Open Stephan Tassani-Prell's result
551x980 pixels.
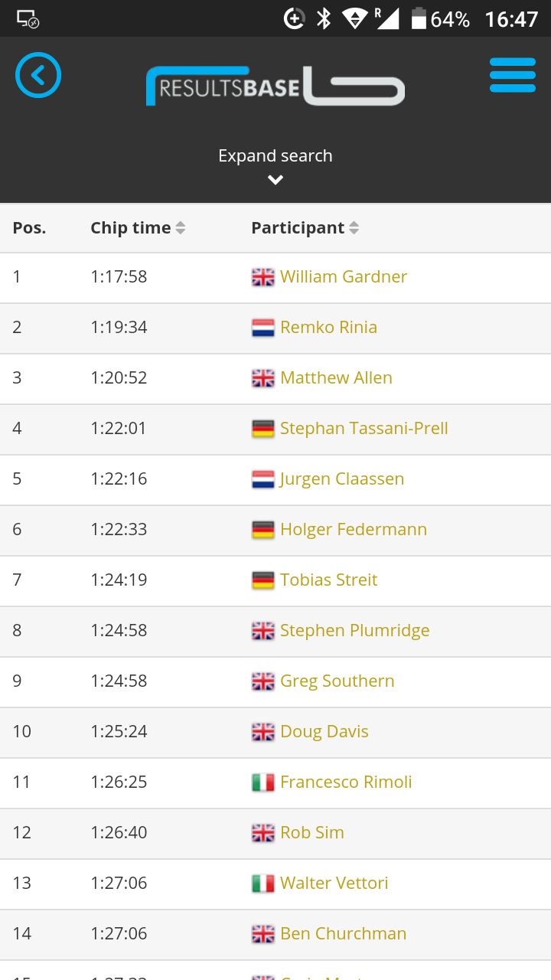click(x=364, y=428)
